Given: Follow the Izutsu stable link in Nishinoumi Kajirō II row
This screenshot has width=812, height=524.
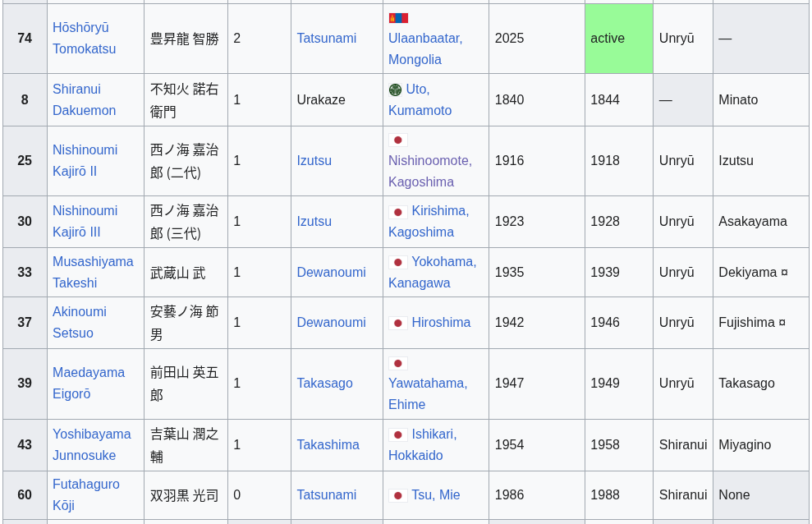Looking at the screenshot, I should 314,160.
